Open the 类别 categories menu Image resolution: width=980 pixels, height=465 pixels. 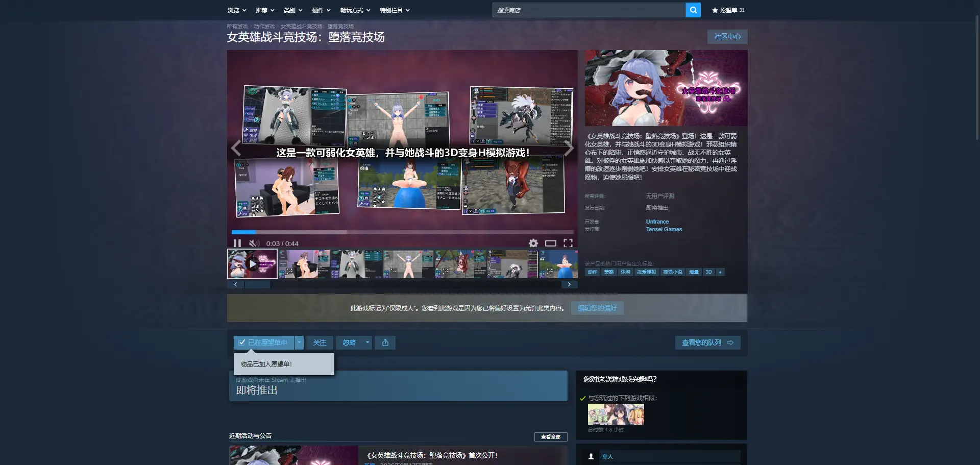pos(293,10)
